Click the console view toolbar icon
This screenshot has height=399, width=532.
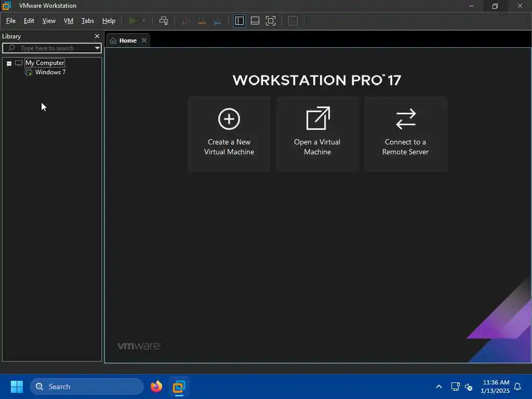[x=293, y=21]
